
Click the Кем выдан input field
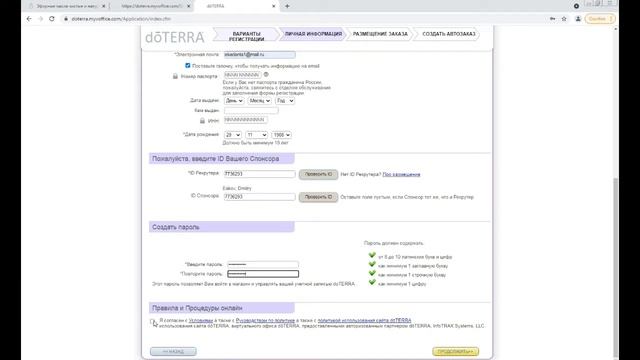click(x=251, y=111)
